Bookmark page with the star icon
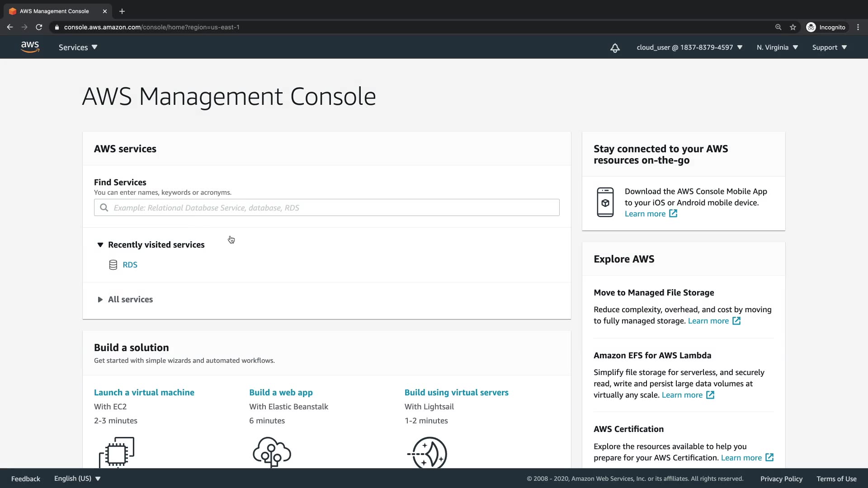The width and height of the screenshot is (868, 488). click(x=793, y=27)
